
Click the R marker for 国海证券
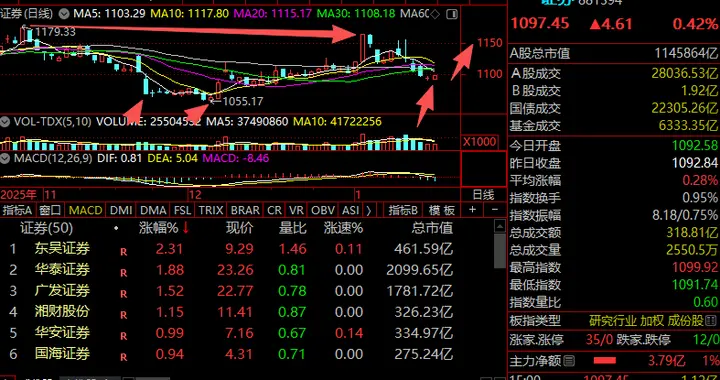pos(123,357)
